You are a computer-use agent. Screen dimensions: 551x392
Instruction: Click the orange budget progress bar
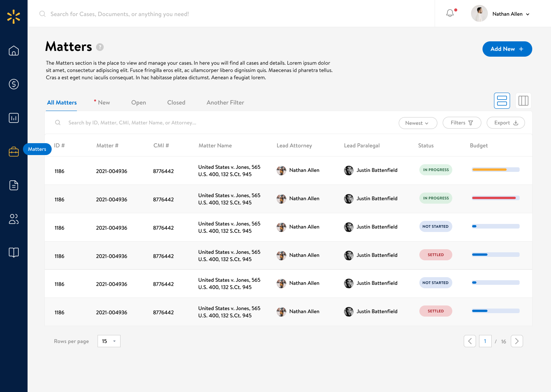(x=496, y=170)
